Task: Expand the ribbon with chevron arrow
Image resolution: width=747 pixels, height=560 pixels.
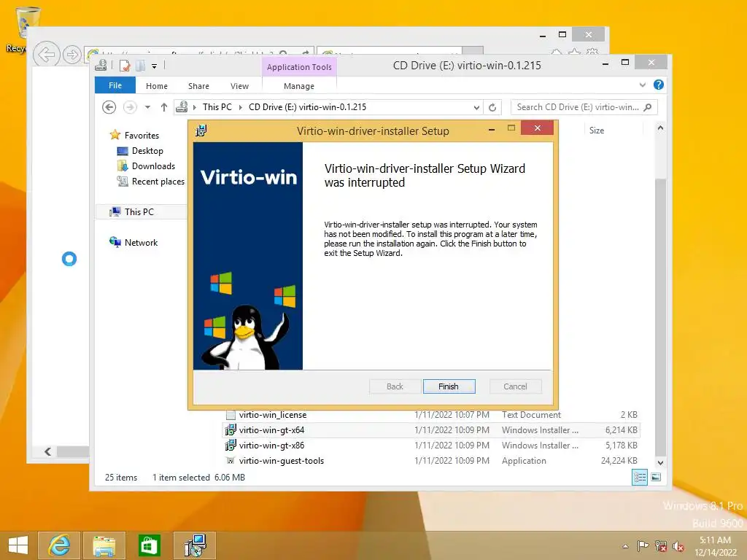Action: click(643, 85)
